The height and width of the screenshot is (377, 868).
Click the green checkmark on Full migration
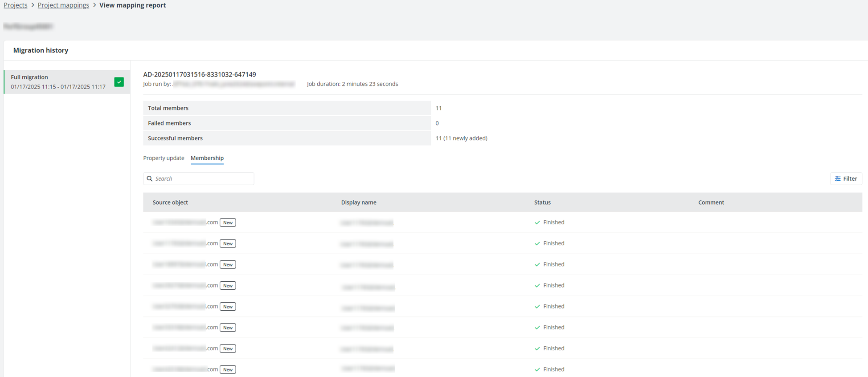pos(119,82)
